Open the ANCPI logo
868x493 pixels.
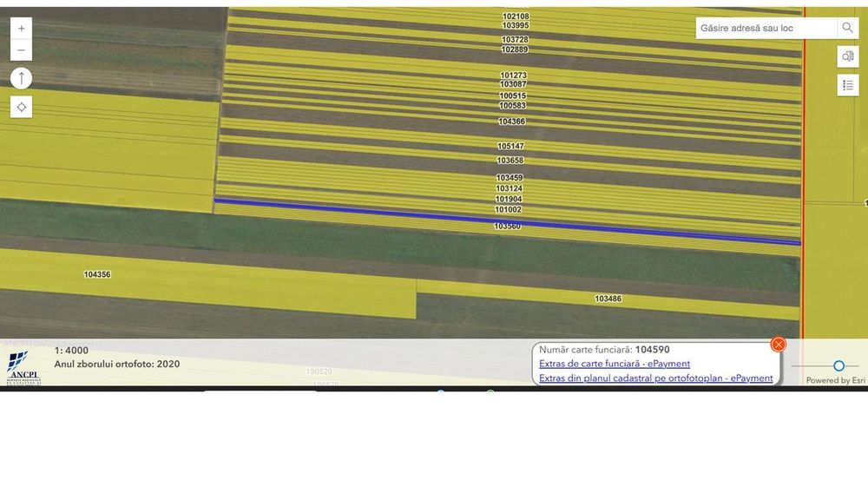tap(23, 367)
